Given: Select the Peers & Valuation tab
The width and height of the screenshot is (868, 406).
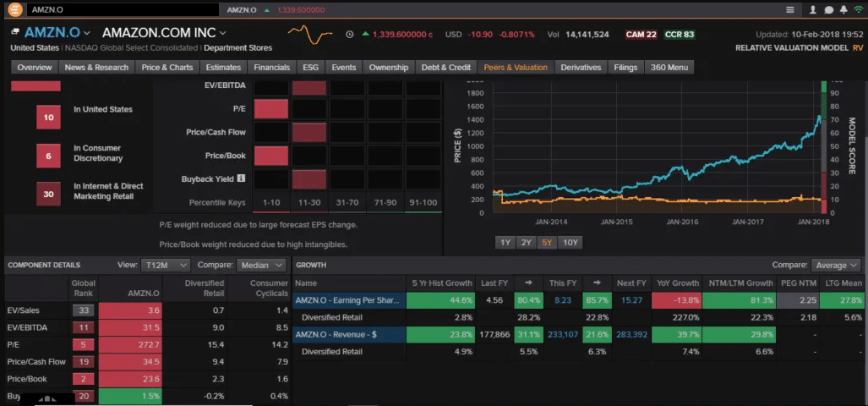Looking at the screenshot, I should 516,68.
